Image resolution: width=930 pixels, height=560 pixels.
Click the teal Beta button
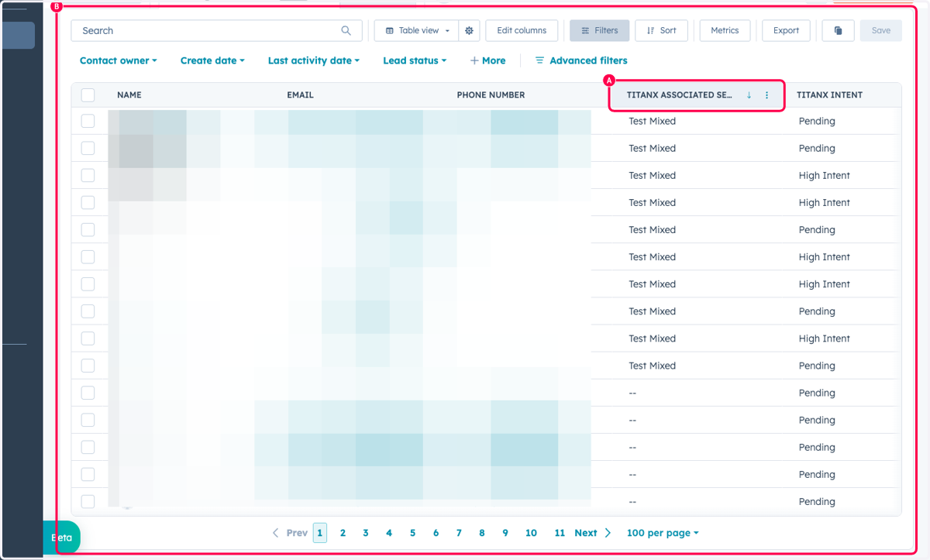[x=61, y=537]
